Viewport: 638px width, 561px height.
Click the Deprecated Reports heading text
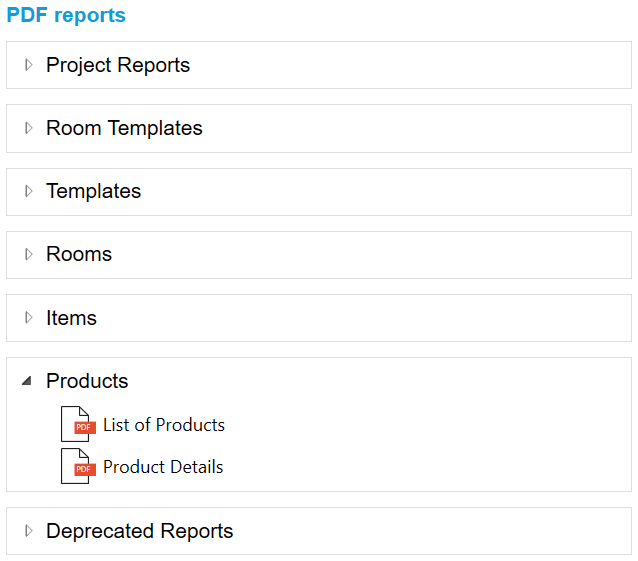pyautogui.click(x=139, y=531)
